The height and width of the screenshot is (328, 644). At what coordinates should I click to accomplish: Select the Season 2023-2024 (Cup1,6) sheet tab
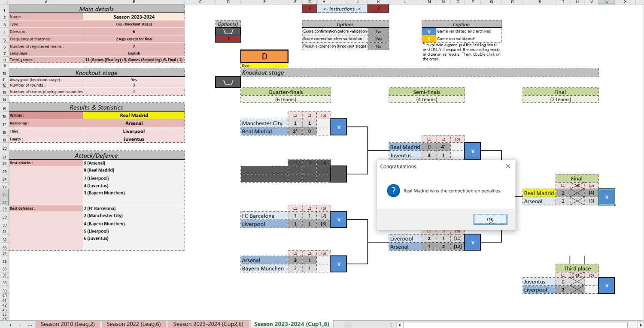click(x=292, y=324)
